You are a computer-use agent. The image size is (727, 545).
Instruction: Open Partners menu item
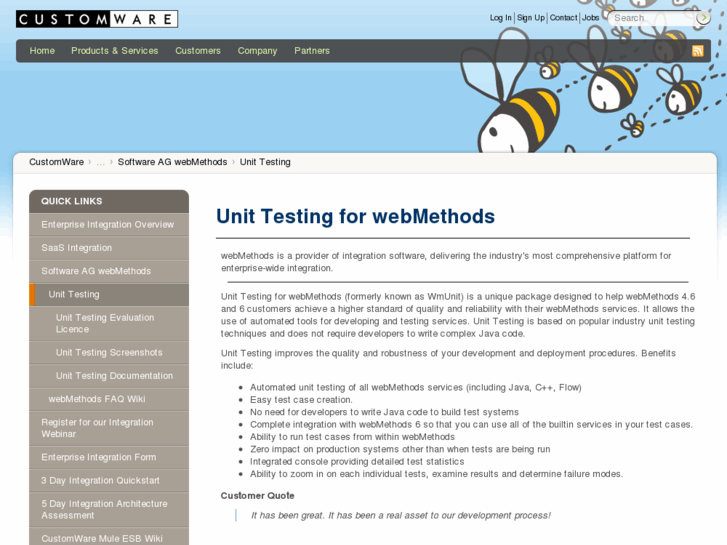312,51
